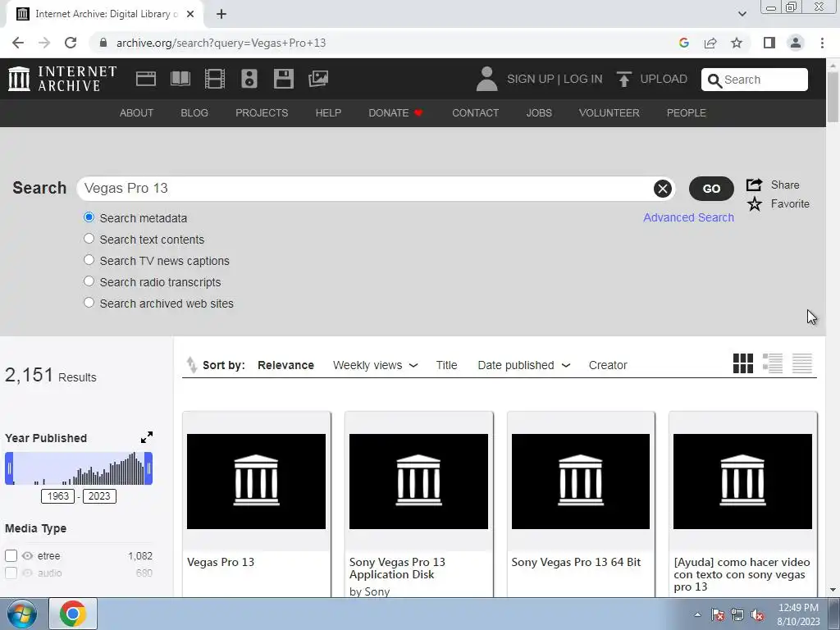Toggle the audio eye visibility icon
This screenshot has height=630, width=840.
(27, 573)
